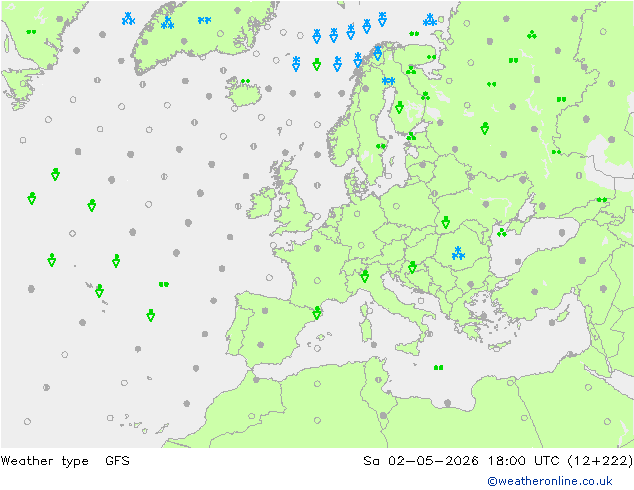The image size is (634, 490).
Task: Open the weatheronline.co.uk link
Action: (x=550, y=481)
